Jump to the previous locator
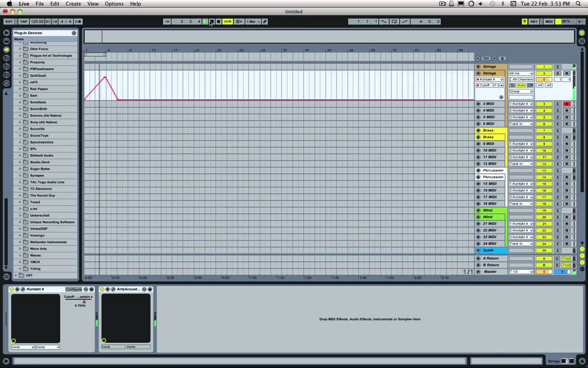 click(x=478, y=58)
